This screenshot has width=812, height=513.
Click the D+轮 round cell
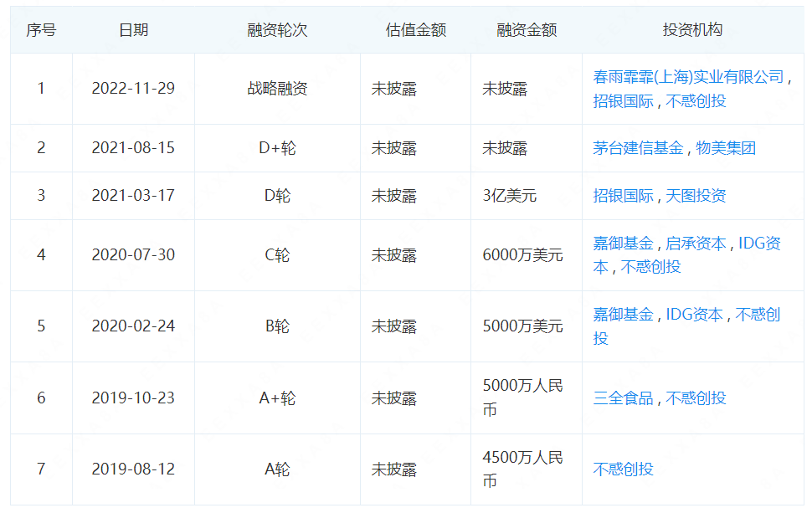[x=277, y=148]
